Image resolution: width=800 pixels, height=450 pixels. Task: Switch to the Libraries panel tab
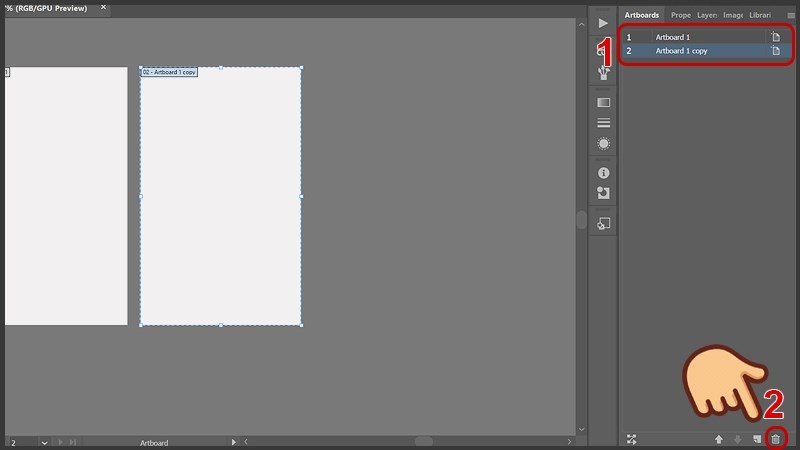pyautogui.click(x=760, y=15)
